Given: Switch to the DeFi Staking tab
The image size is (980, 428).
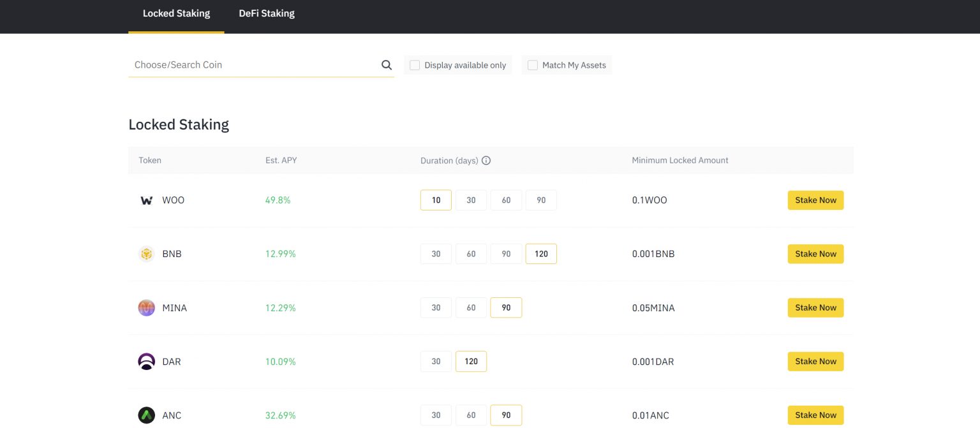Looking at the screenshot, I should point(266,13).
